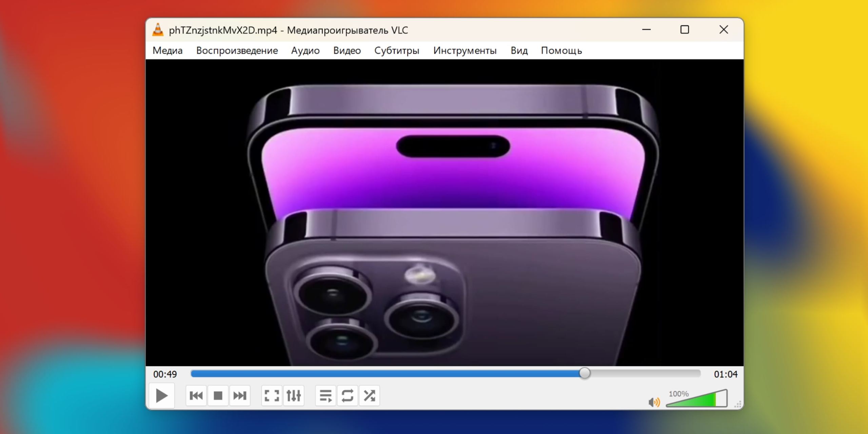The image size is (868, 434).
Task: Toggle loop playback mode
Action: point(347,395)
